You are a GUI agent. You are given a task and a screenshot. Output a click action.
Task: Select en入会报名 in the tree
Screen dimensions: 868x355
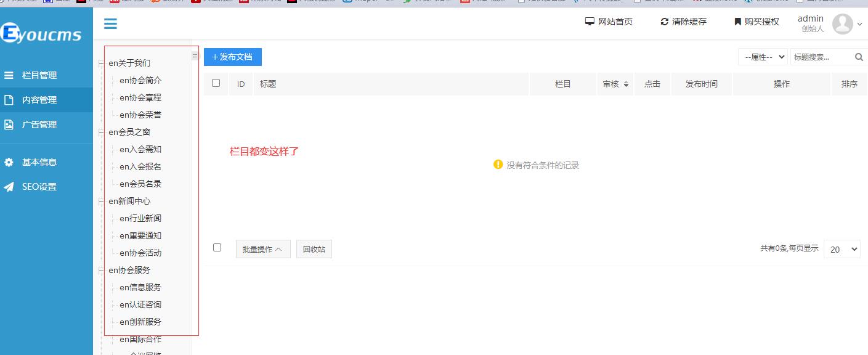[x=140, y=166]
